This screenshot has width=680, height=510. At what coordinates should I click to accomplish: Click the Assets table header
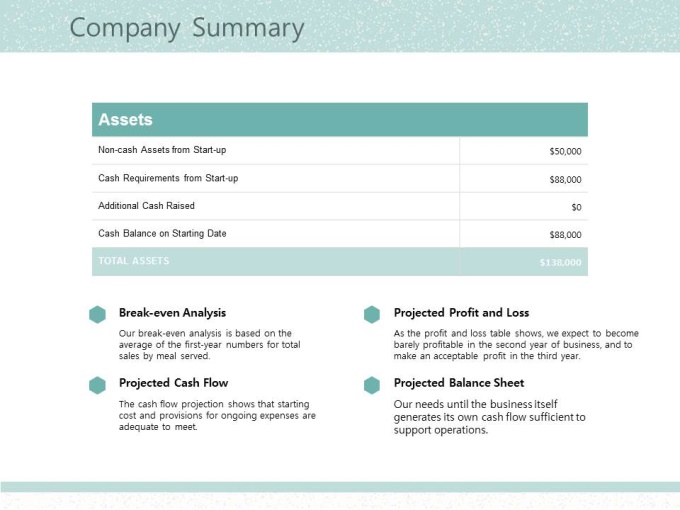[340, 120]
